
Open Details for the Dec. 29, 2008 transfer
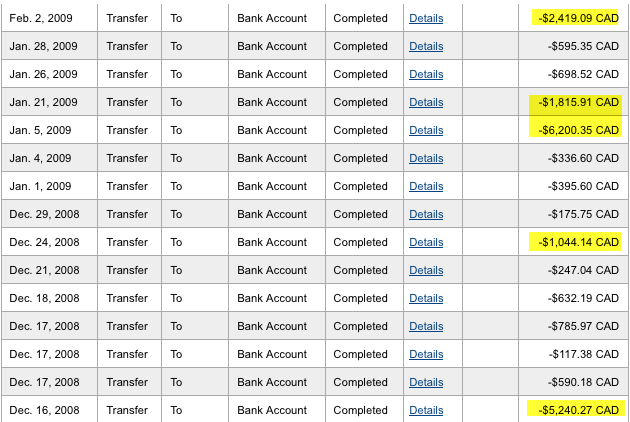[426, 214]
